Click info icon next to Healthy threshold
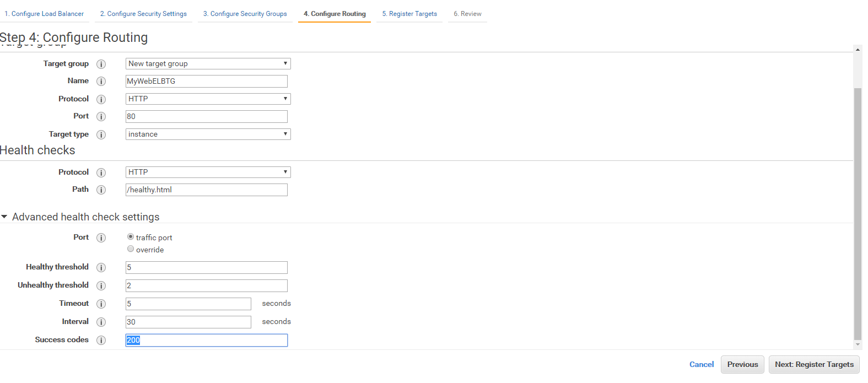The height and width of the screenshot is (383, 868). click(x=101, y=267)
